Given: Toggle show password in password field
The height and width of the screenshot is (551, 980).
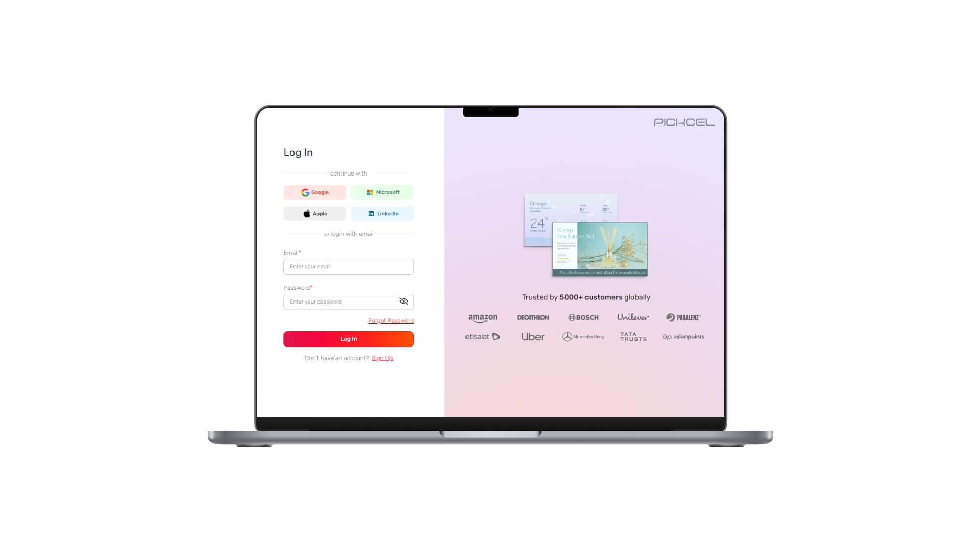Looking at the screenshot, I should [405, 302].
